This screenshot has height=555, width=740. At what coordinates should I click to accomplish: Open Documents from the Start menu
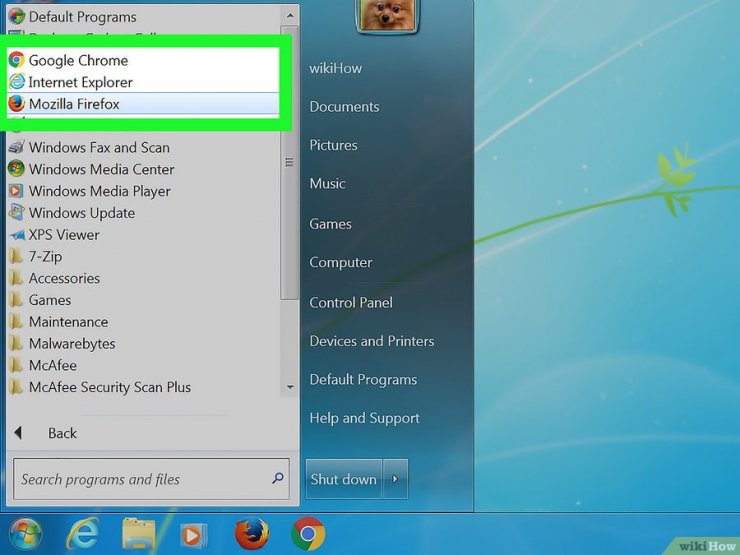(x=344, y=107)
